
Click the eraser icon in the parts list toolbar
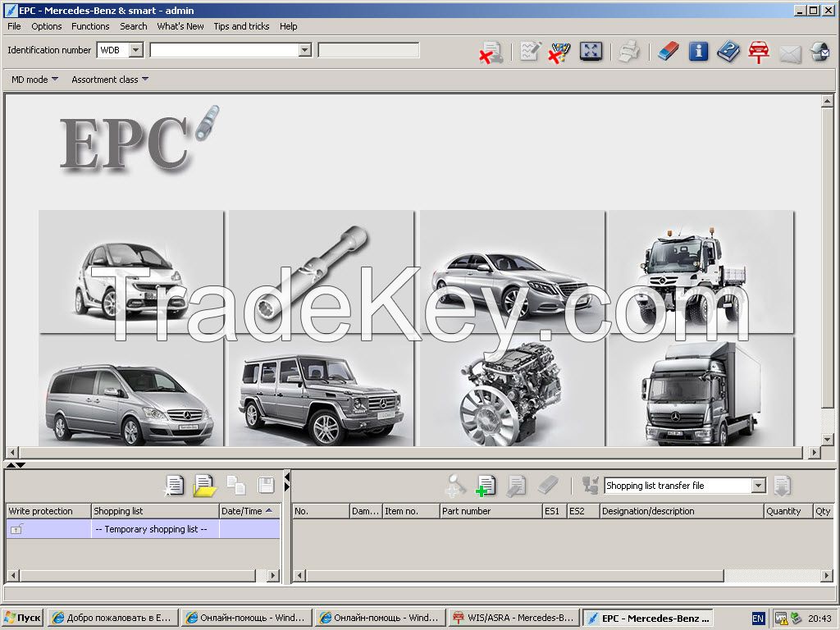547,486
